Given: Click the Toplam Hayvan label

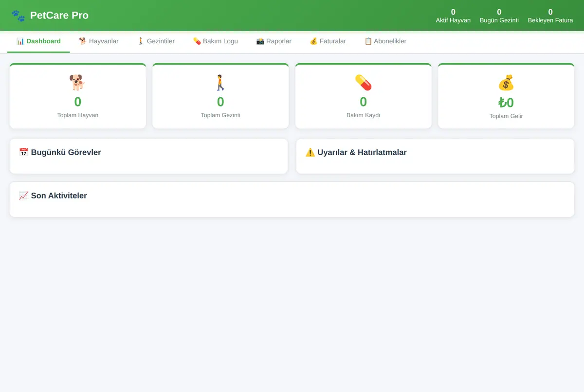Looking at the screenshot, I should point(78,115).
